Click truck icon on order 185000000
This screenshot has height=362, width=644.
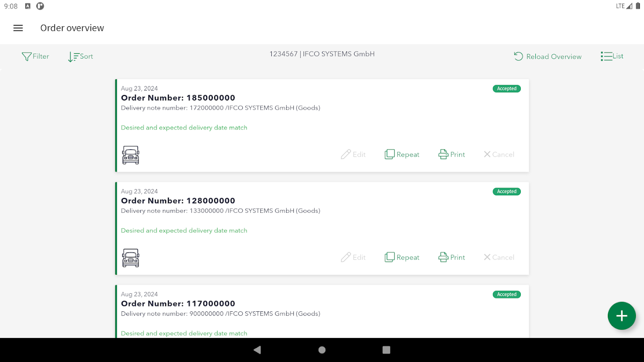pyautogui.click(x=131, y=155)
